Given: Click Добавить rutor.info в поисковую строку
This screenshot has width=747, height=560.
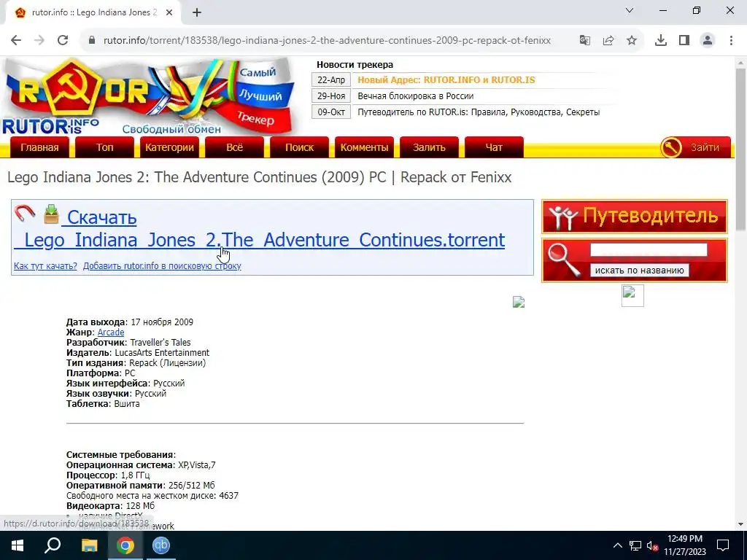Looking at the screenshot, I should pos(162,265).
